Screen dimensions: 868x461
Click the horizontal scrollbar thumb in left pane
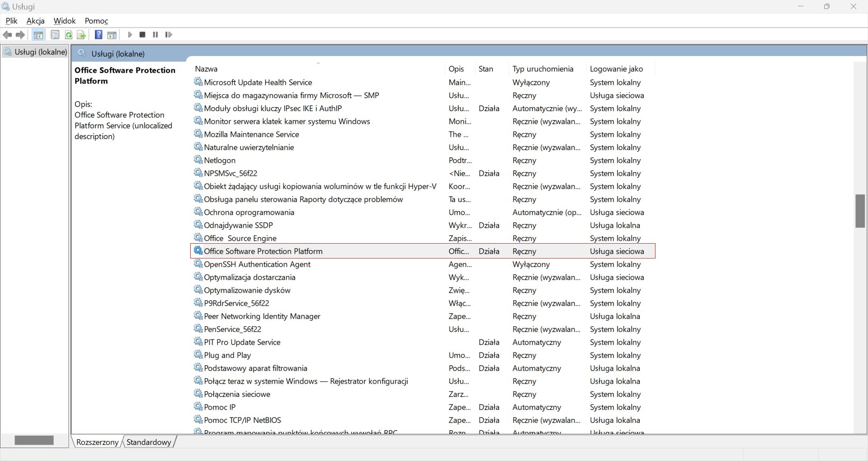pyautogui.click(x=34, y=440)
